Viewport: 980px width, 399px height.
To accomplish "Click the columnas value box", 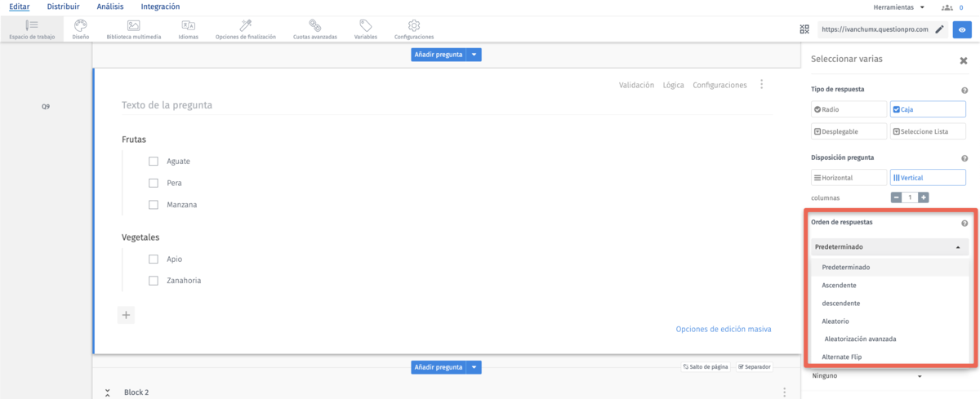I will (x=910, y=197).
